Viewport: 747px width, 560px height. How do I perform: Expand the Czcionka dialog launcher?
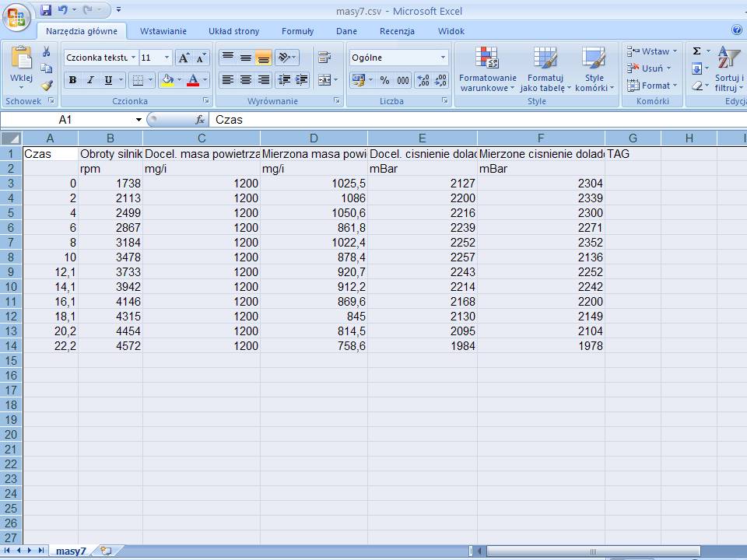point(205,100)
